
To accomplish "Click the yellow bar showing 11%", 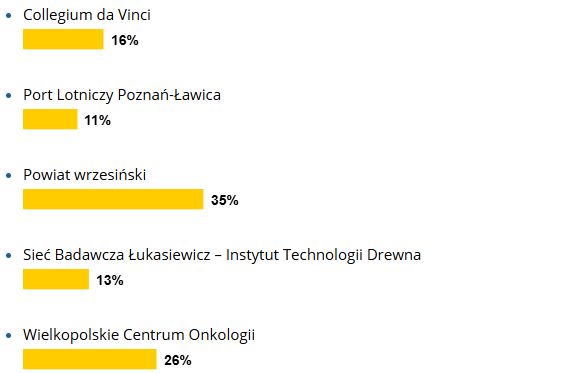I will (50, 119).
